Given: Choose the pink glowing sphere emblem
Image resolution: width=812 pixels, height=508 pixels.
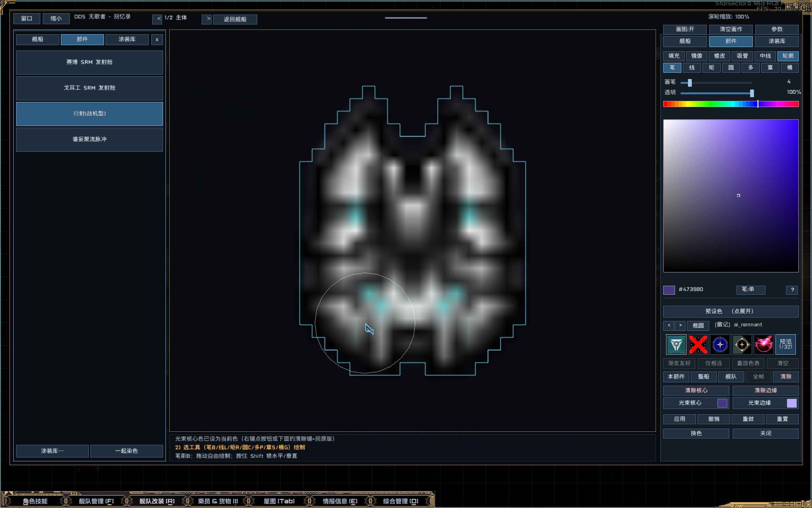Looking at the screenshot, I should click(764, 344).
